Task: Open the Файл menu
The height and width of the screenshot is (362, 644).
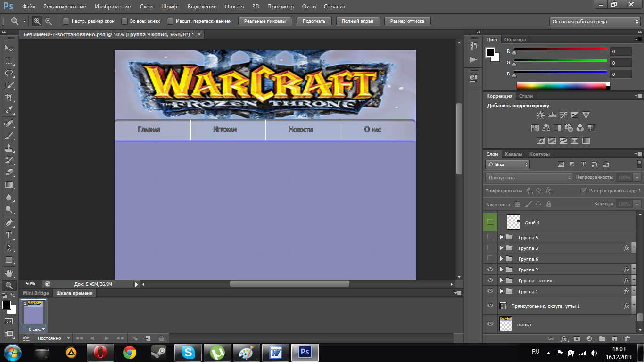Action: 28,7
